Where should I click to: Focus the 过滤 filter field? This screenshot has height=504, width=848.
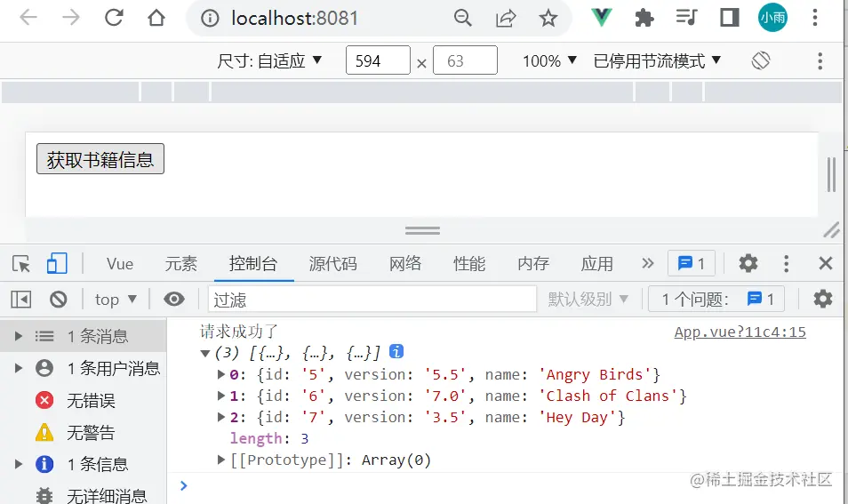coord(372,300)
